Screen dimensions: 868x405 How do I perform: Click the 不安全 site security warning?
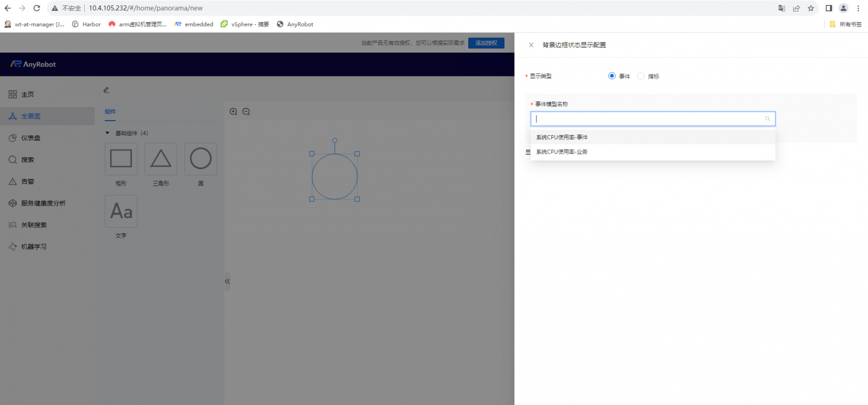[x=66, y=8]
